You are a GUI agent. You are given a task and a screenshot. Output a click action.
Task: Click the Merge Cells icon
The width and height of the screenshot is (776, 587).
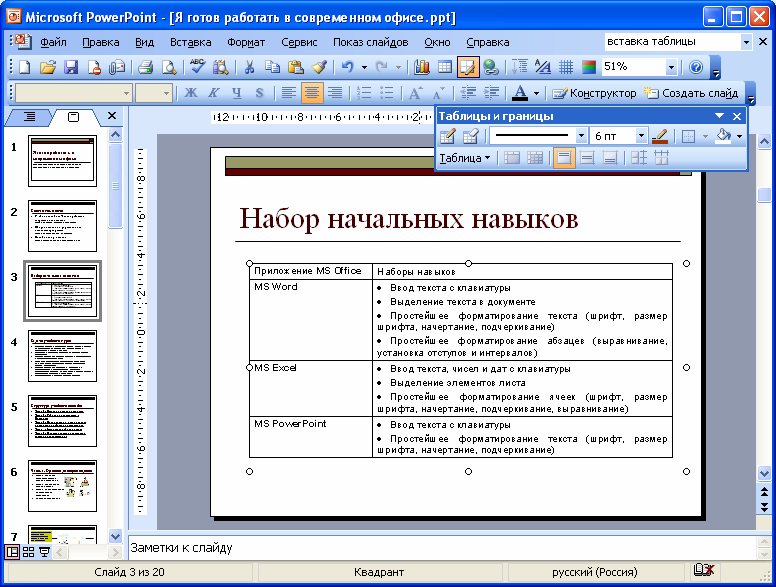512,158
